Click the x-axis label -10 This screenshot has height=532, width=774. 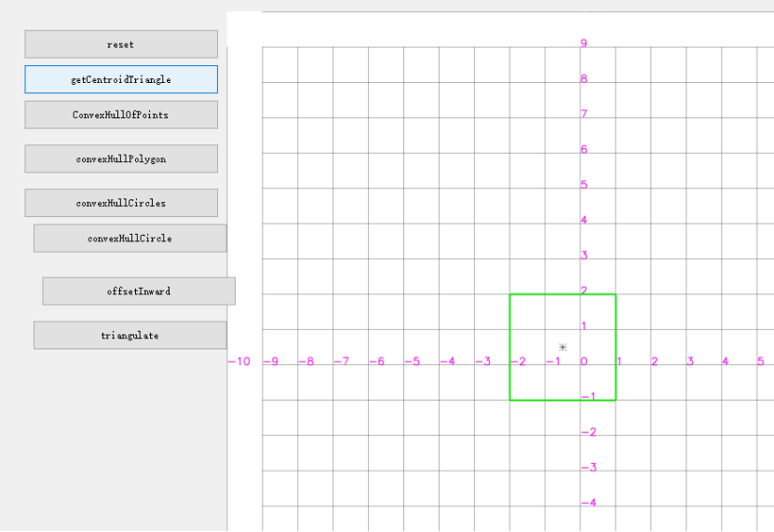coord(239,361)
